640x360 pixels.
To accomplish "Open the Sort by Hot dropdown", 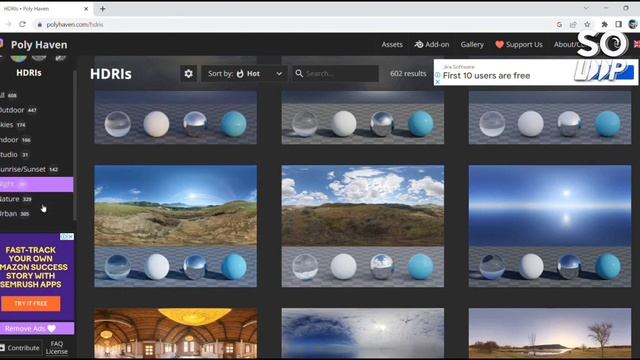I will coord(244,74).
